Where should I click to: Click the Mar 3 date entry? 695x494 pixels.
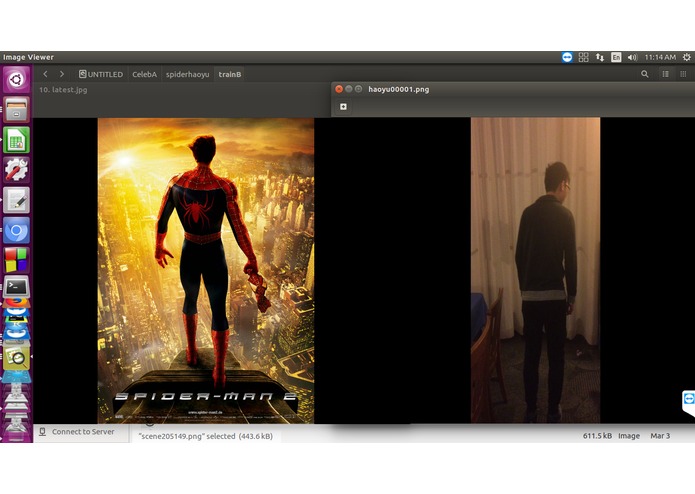pyautogui.click(x=660, y=436)
